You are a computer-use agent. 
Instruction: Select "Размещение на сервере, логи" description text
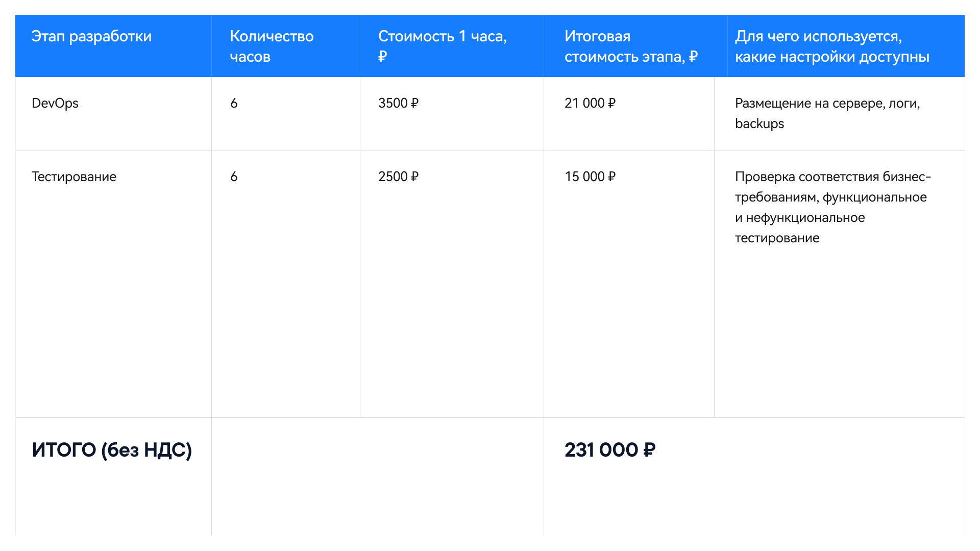coord(827,103)
